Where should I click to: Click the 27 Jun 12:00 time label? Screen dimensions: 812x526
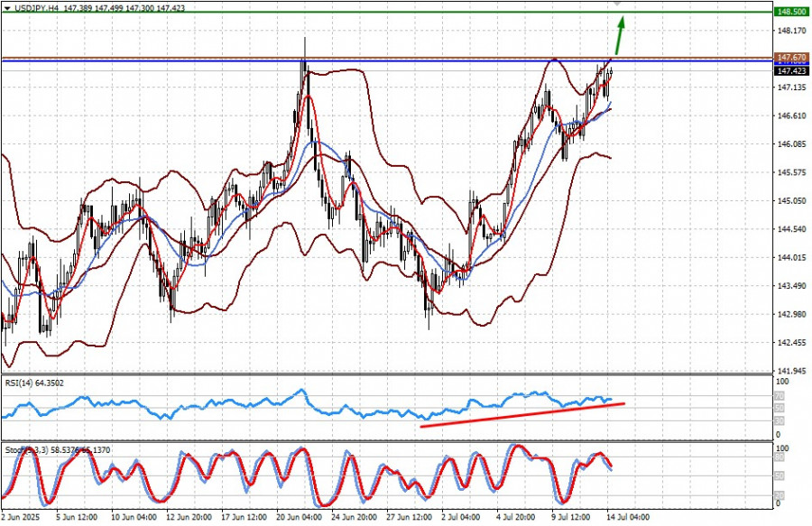pos(409,517)
